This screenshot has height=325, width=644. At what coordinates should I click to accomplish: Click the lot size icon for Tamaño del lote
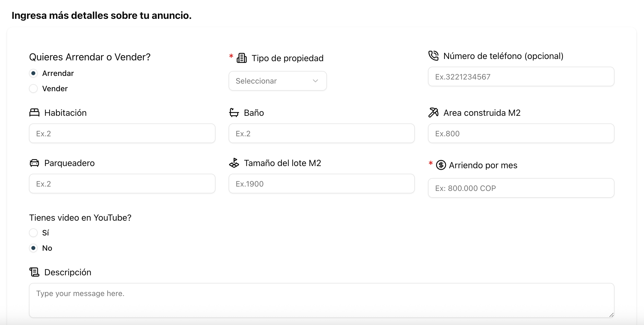(x=234, y=163)
